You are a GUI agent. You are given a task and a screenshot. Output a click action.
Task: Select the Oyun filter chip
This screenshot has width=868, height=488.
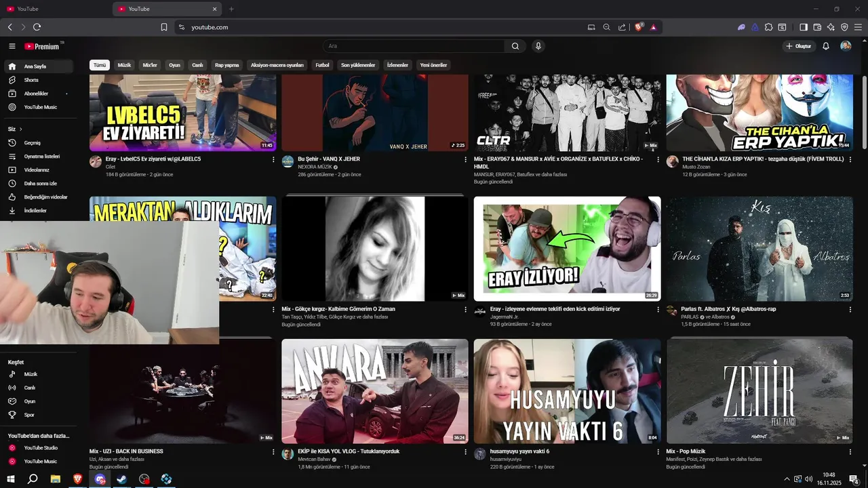[x=175, y=65]
